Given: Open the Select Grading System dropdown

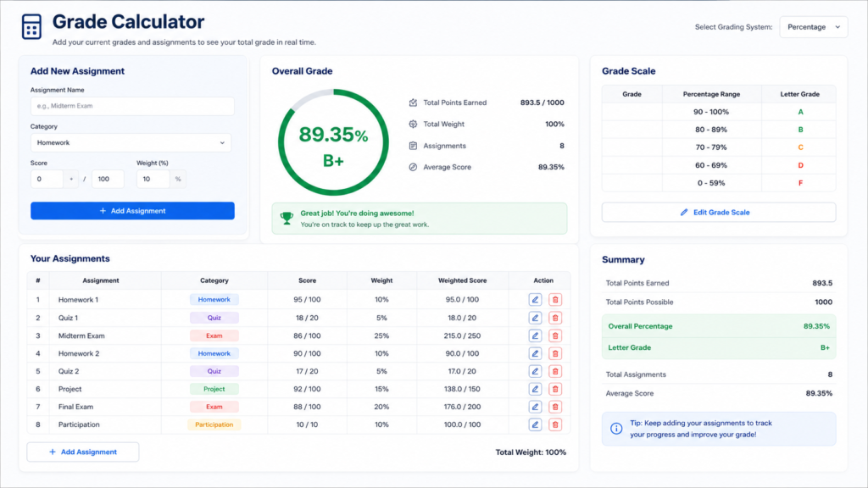Looking at the screenshot, I should tap(813, 27).
